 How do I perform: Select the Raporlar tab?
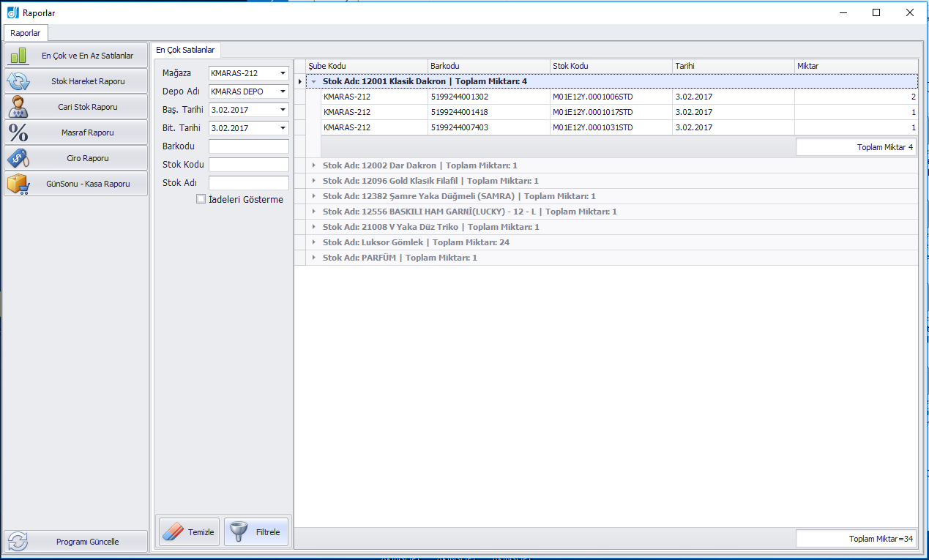point(26,33)
